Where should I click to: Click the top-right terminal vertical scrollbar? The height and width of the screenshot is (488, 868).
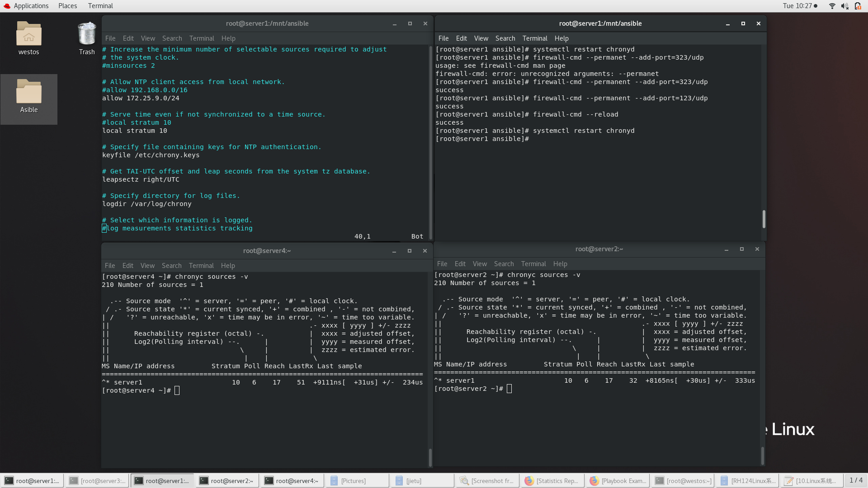tap(764, 219)
